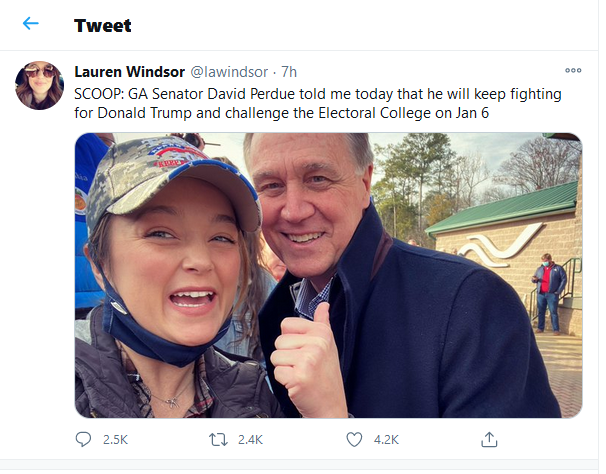
Task: Open the attached selfie photo
Action: point(328,275)
